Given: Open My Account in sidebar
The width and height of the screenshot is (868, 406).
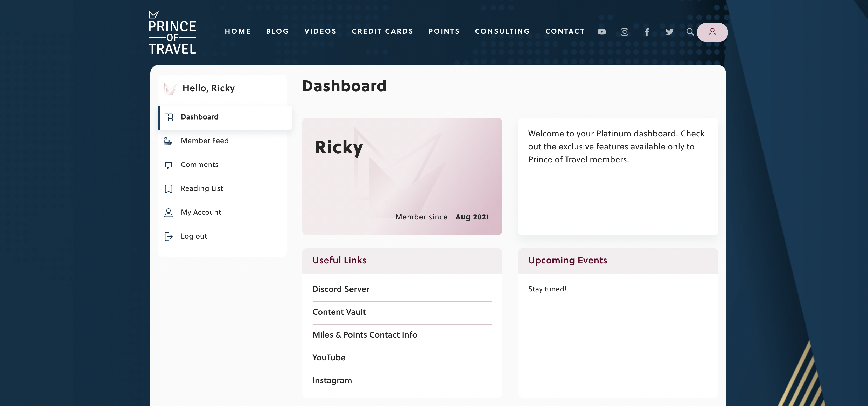Looking at the screenshot, I should [201, 212].
